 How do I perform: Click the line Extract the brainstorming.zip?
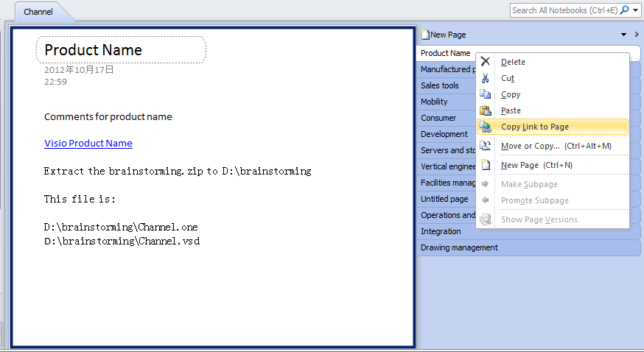(x=178, y=171)
